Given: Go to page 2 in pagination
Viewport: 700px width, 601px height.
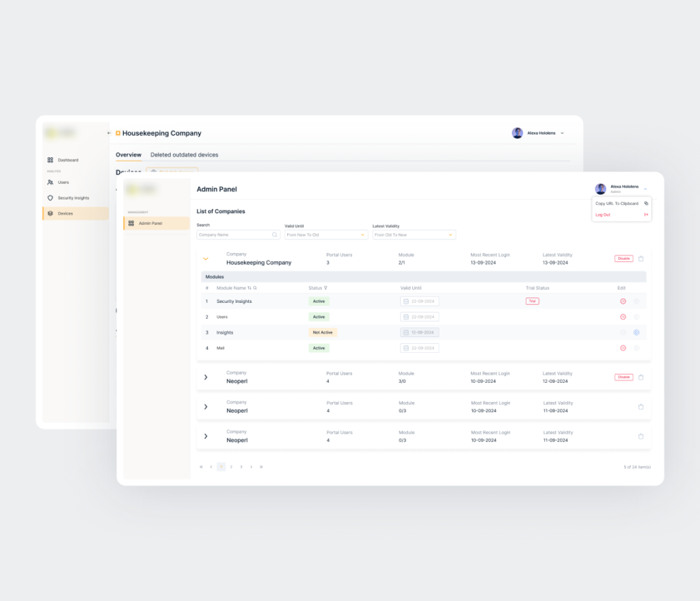Looking at the screenshot, I should (231, 466).
